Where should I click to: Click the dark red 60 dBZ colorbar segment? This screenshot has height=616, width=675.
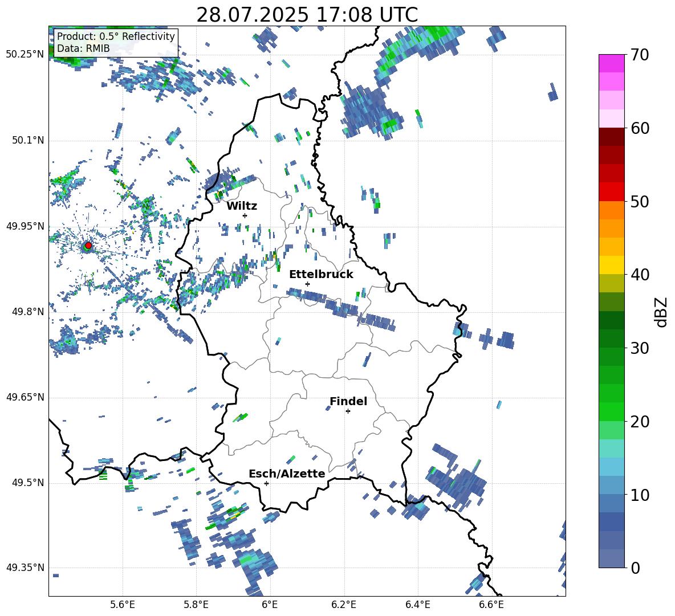(611, 137)
